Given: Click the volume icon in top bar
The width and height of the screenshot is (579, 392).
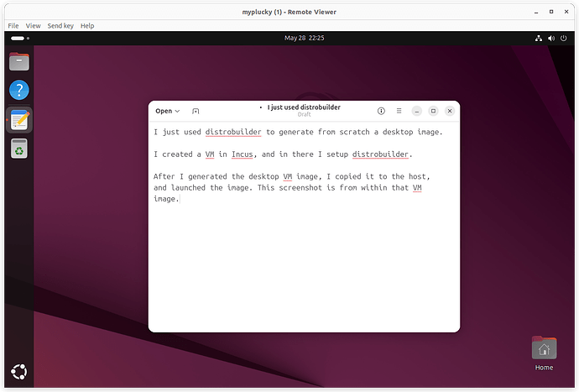Looking at the screenshot, I should (551, 38).
